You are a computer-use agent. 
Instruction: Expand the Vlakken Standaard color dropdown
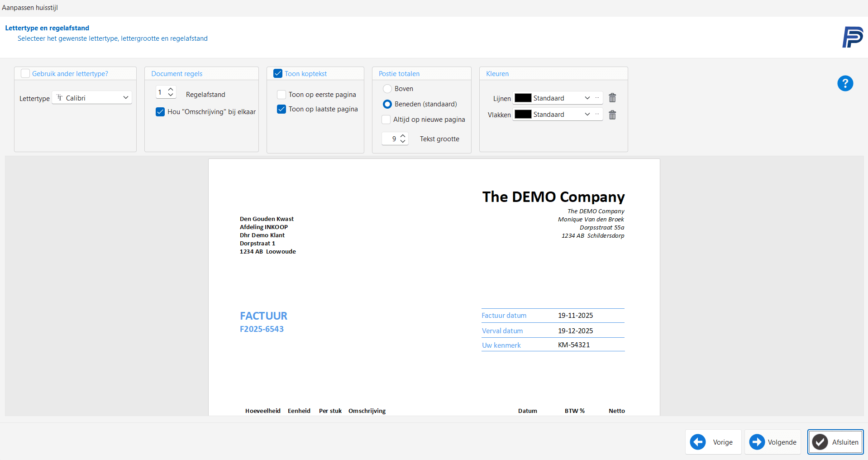[x=587, y=114]
